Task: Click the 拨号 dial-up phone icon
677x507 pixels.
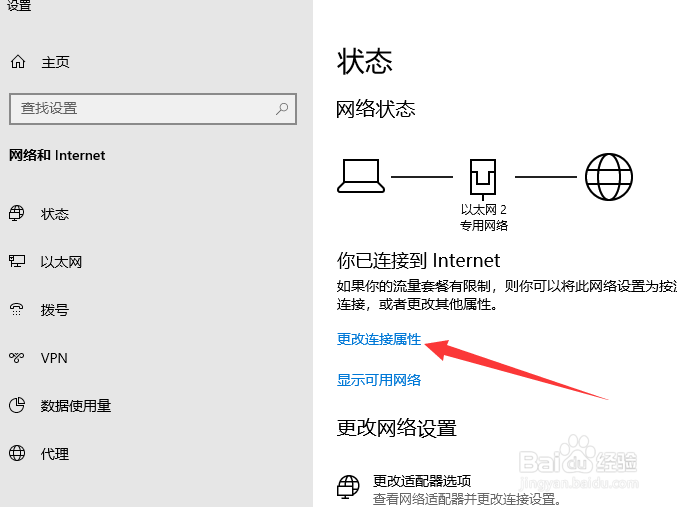Action: click(16, 309)
